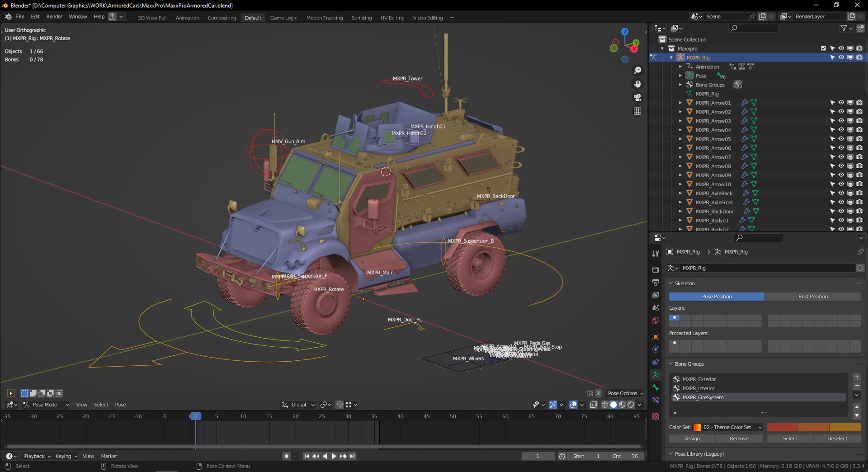
Task: Toggle Maxxpro collection exclude checkbox
Action: (x=823, y=48)
